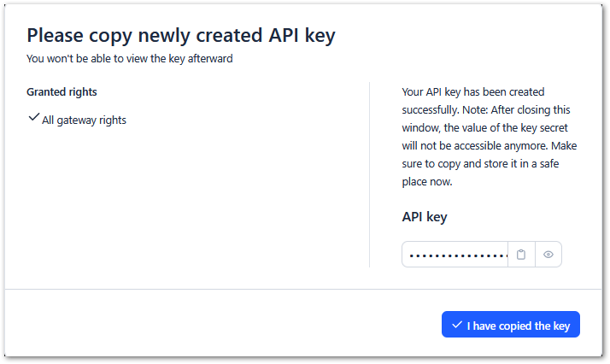Reveal the hidden API key value
Image resolution: width=610 pixels, height=364 pixels.
[548, 255]
